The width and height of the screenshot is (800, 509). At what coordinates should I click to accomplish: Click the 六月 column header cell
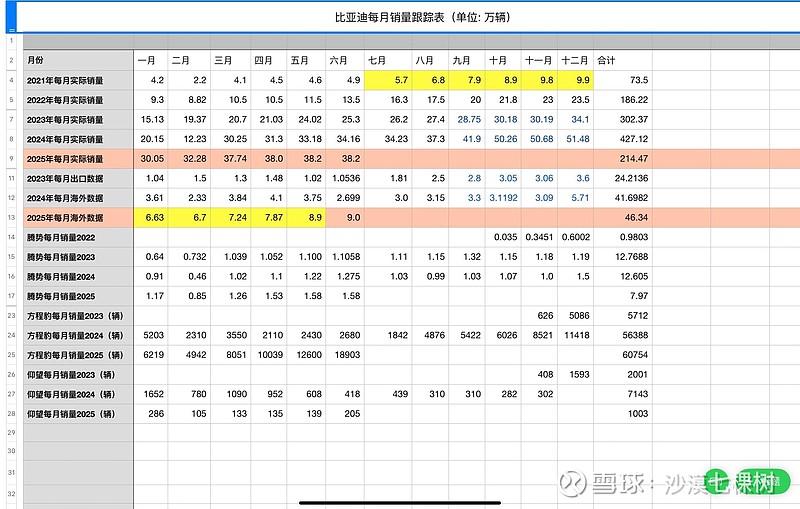click(x=345, y=60)
